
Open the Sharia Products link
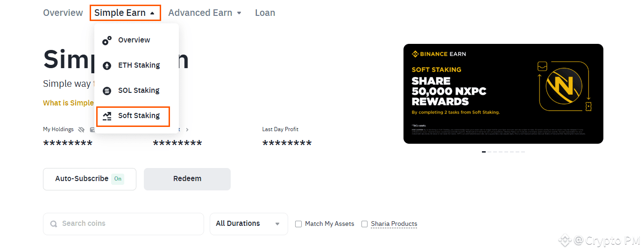[x=394, y=224]
